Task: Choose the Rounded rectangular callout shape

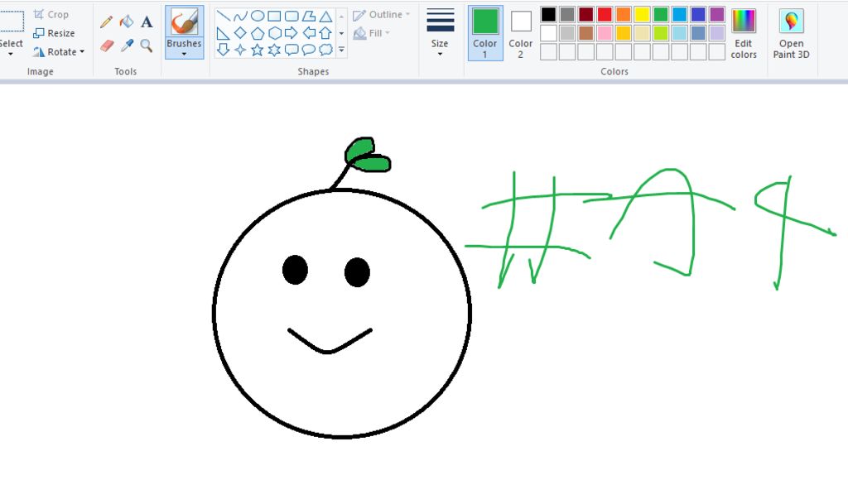Action: click(x=291, y=50)
